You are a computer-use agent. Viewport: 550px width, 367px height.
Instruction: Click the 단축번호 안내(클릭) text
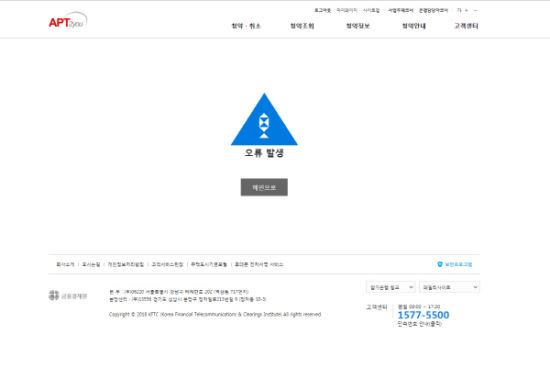[x=420, y=324]
